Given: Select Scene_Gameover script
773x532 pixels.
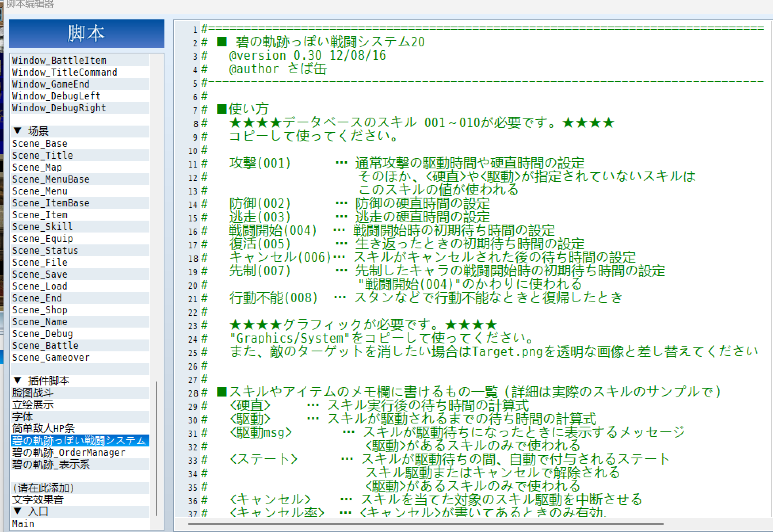Looking at the screenshot, I should [x=80, y=357].
